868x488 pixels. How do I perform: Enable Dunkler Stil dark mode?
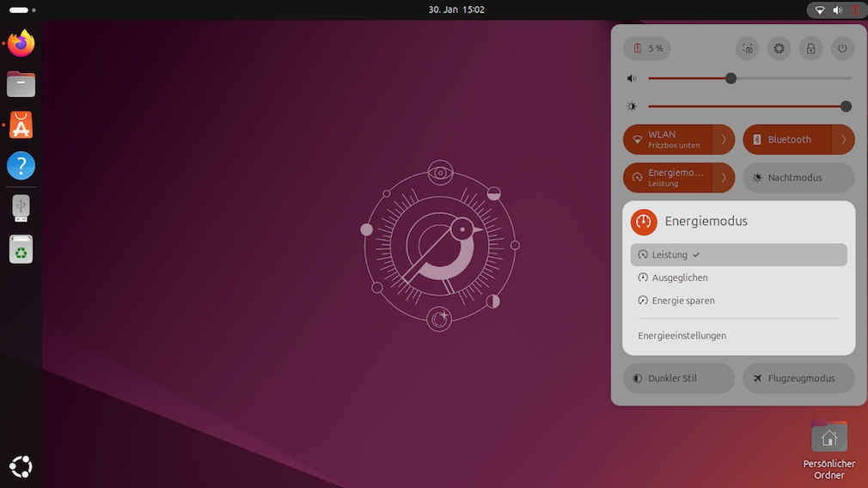tap(678, 378)
